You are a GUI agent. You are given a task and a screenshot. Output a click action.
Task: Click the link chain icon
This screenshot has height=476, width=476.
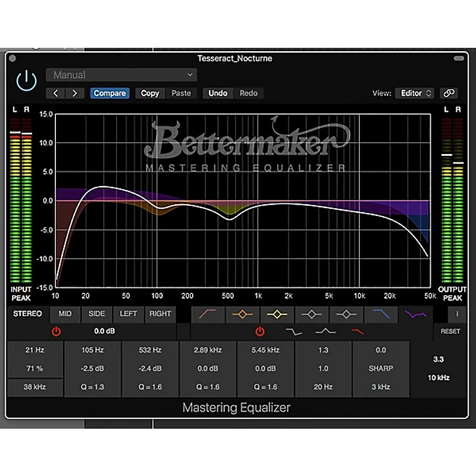[449, 93]
